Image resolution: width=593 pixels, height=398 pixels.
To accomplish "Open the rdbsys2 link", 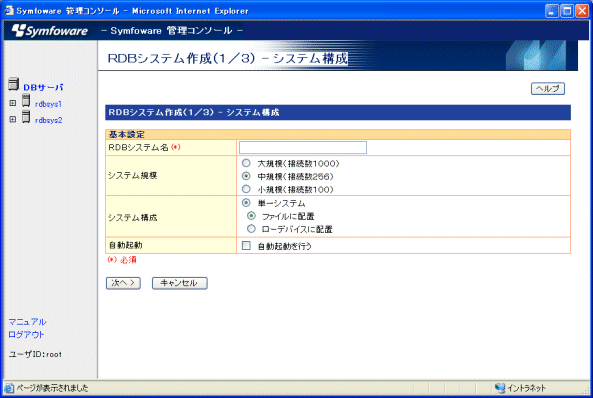I will (48, 120).
